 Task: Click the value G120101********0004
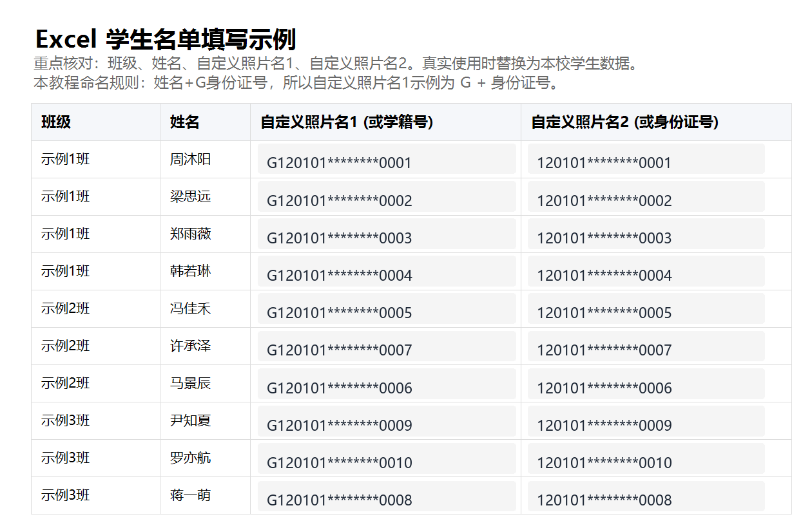coord(387,271)
